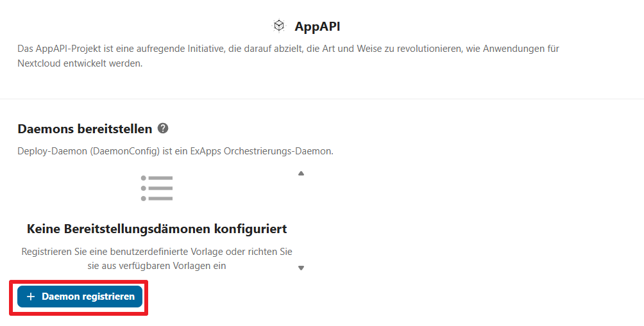Screen dimensions: 644x326
Task: Click the plus icon on Daemon registrieren
Action: [x=31, y=297]
